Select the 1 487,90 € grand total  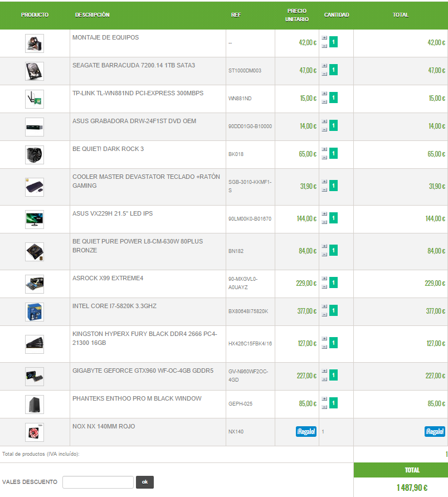pos(412,488)
